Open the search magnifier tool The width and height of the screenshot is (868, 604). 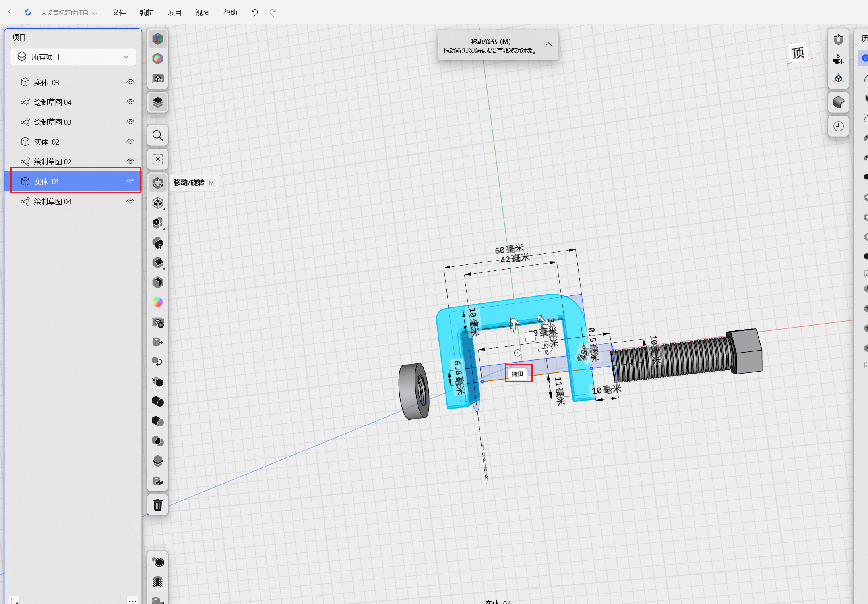tap(158, 136)
